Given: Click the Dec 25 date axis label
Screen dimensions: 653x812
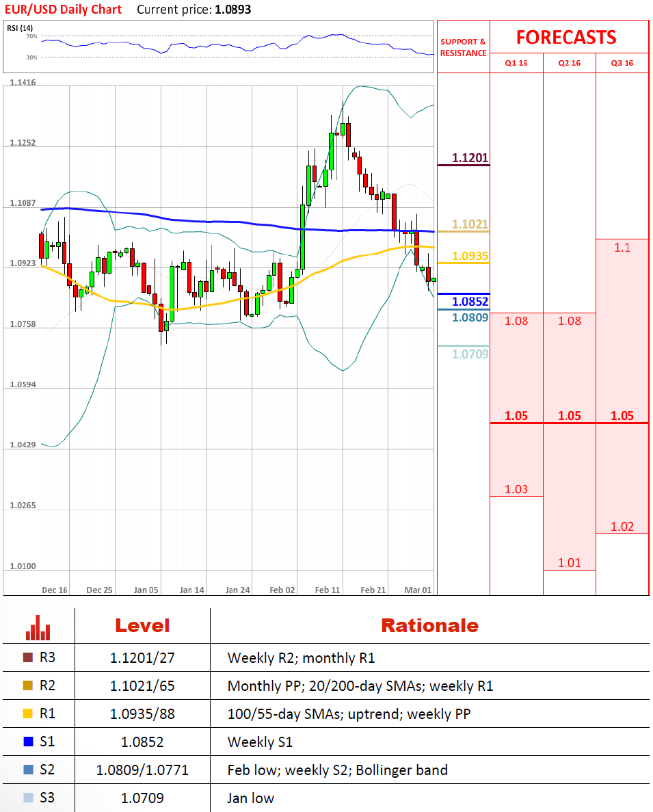Looking at the screenshot, I should 99,590.
